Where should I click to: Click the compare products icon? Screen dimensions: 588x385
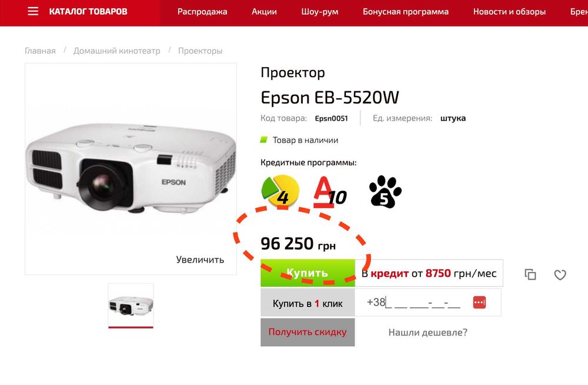pos(530,274)
